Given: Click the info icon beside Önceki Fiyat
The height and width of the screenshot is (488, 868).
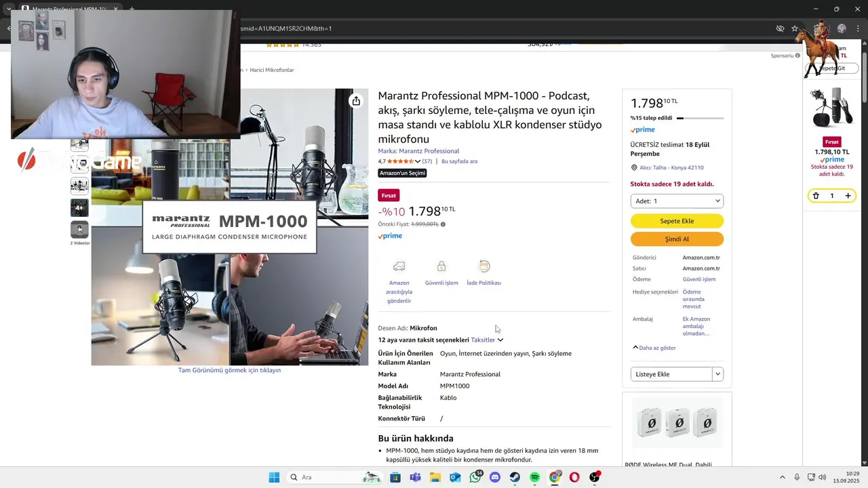Looking at the screenshot, I should (443, 224).
